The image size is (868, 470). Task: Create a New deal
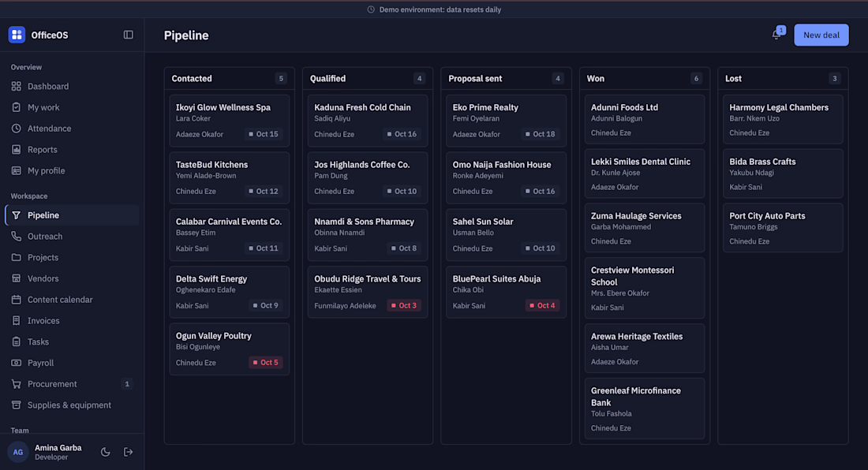point(821,35)
